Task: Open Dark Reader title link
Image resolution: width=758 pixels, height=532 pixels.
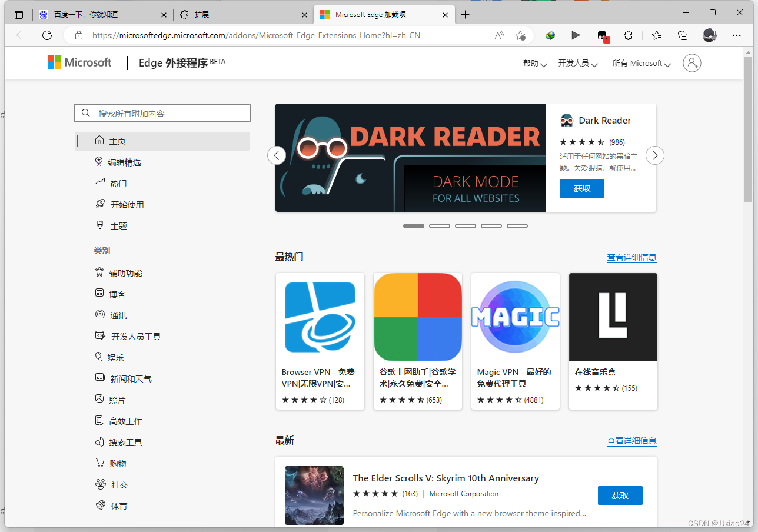Action: click(x=604, y=121)
